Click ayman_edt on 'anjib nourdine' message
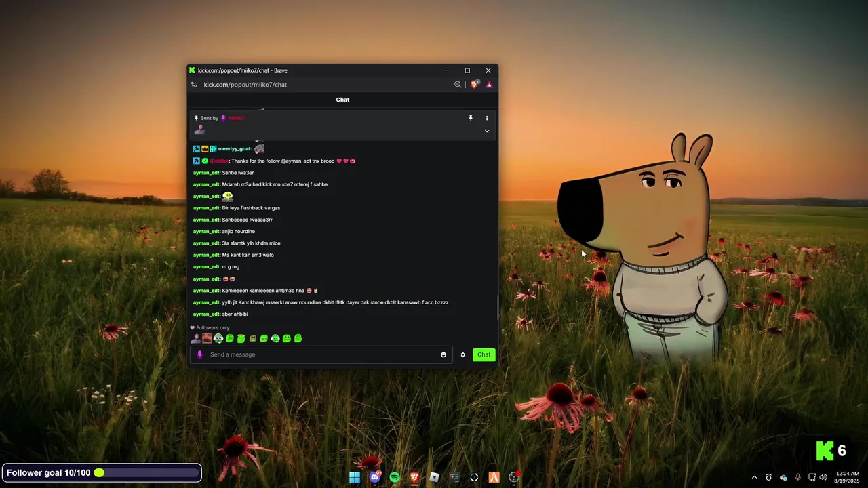The height and width of the screenshot is (488, 868). click(206, 232)
